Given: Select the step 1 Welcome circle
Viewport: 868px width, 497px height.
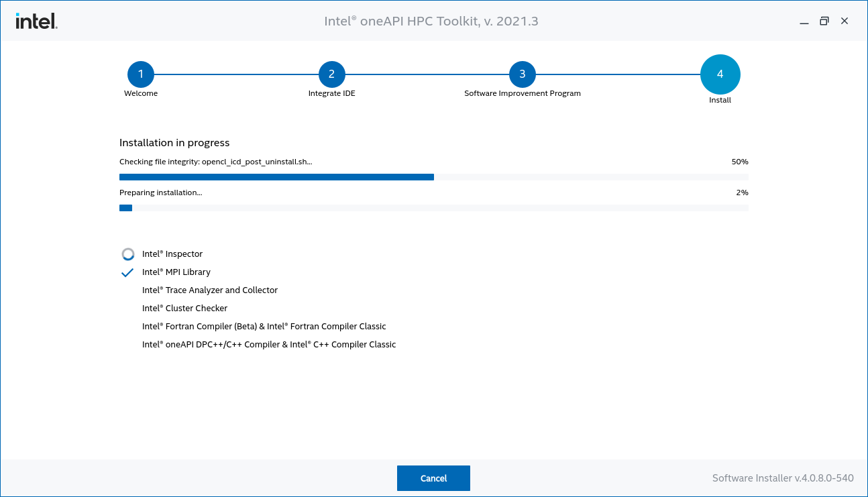Looking at the screenshot, I should (x=141, y=74).
